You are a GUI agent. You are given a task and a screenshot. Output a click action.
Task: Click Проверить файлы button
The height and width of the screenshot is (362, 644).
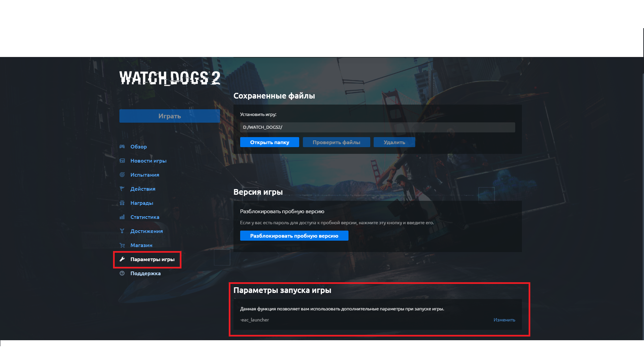pyautogui.click(x=336, y=142)
